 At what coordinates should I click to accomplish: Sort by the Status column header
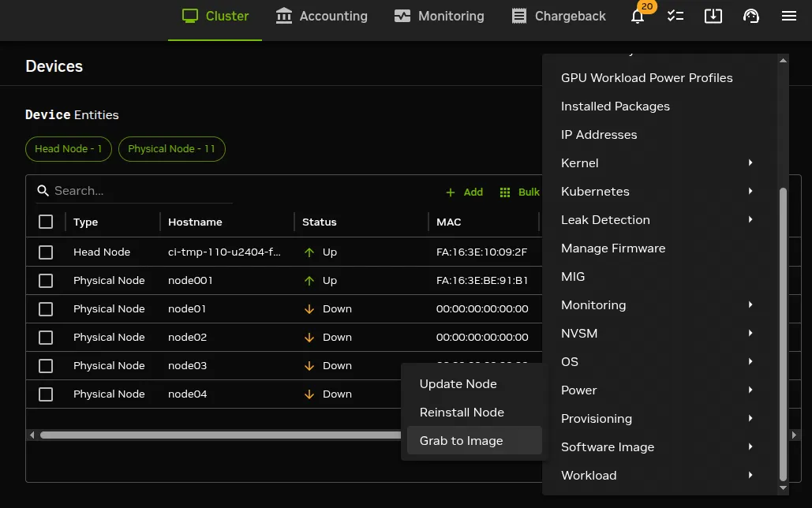point(319,222)
